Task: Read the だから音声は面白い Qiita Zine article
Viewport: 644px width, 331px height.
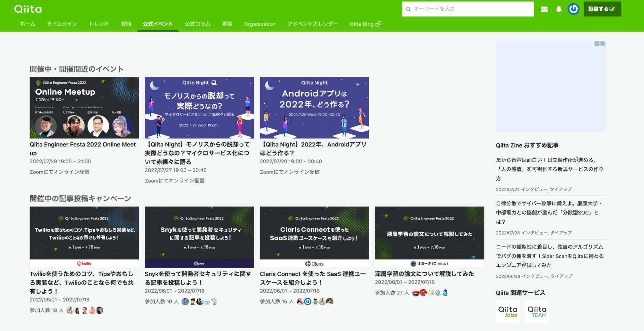Action: pyautogui.click(x=550, y=169)
